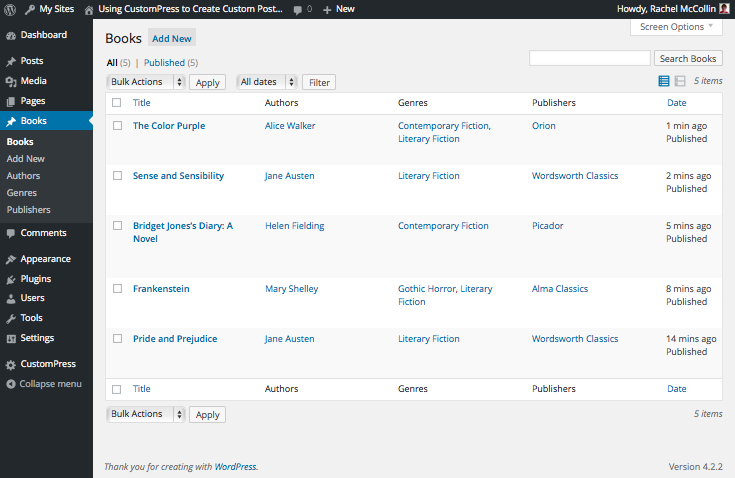Expand the Screen Options panel
Image resolution: width=735 pixels, height=478 pixels.
click(677, 27)
